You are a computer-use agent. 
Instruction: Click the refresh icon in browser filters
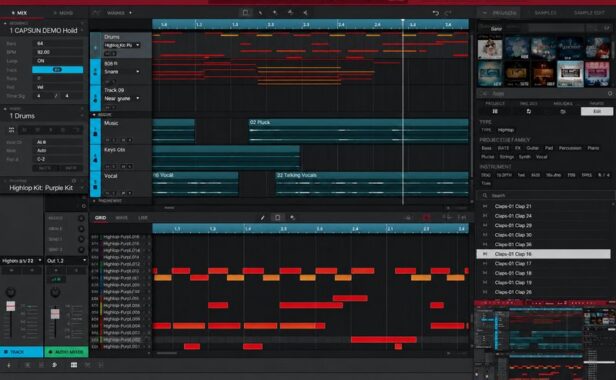point(529,112)
